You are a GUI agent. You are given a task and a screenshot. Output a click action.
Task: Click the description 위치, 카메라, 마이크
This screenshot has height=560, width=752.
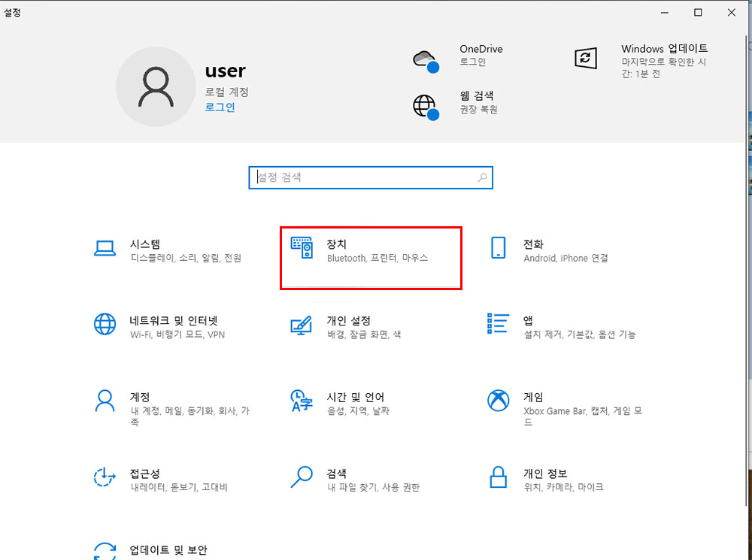[x=563, y=487]
